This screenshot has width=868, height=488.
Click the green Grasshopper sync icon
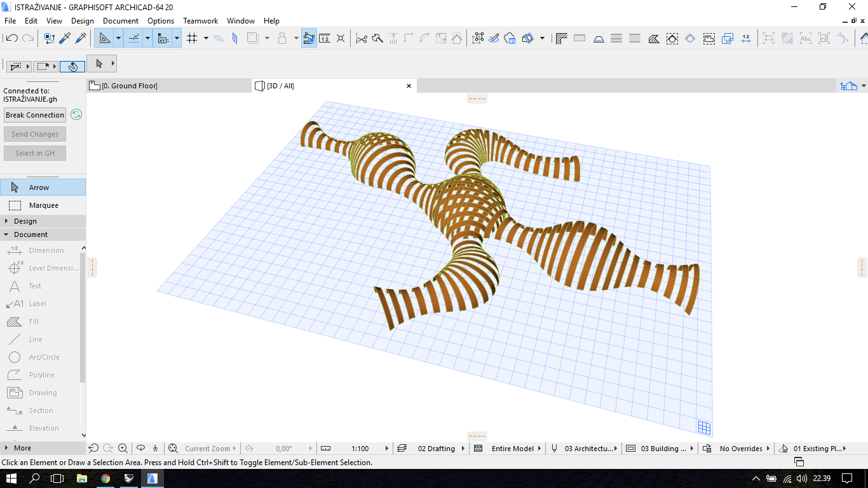(76, 115)
